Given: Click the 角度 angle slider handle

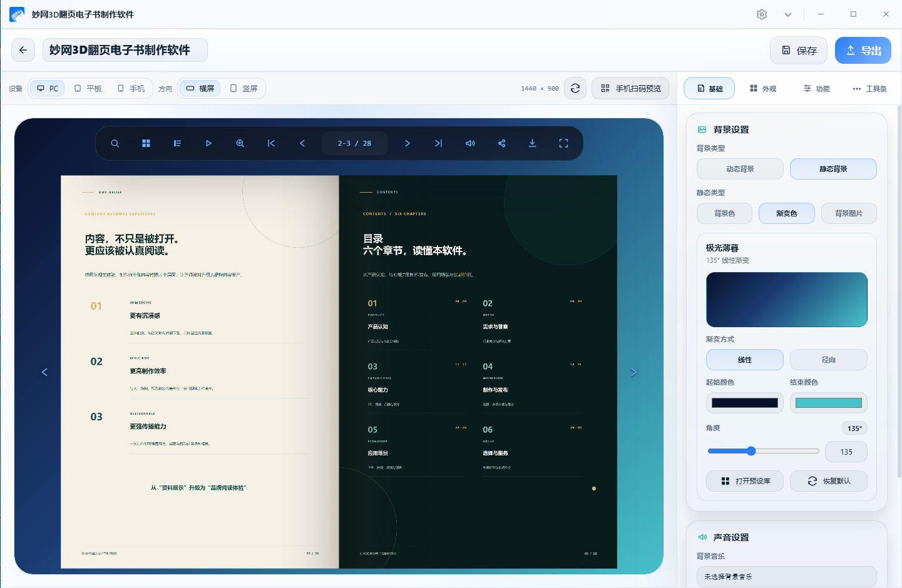Looking at the screenshot, I should [x=751, y=451].
